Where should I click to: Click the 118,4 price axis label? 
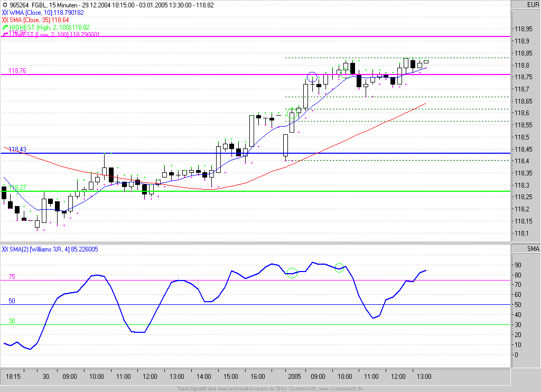click(x=521, y=161)
